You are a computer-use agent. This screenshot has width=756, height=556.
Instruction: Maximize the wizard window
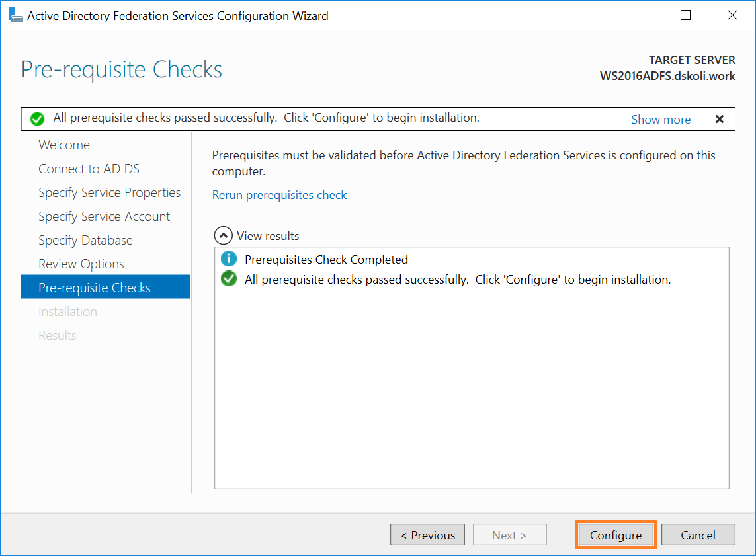[x=685, y=15]
